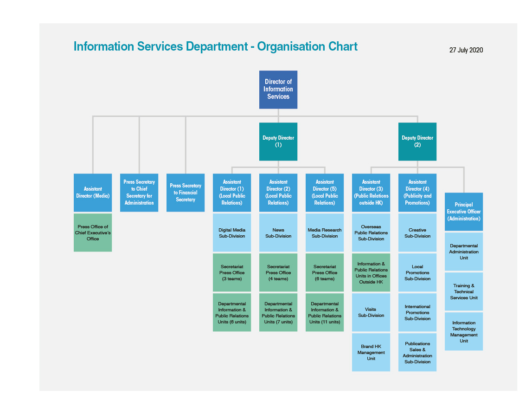Click the chart title Information Services Department
This screenshot has width=532, height=406.
tap(215, 46)
